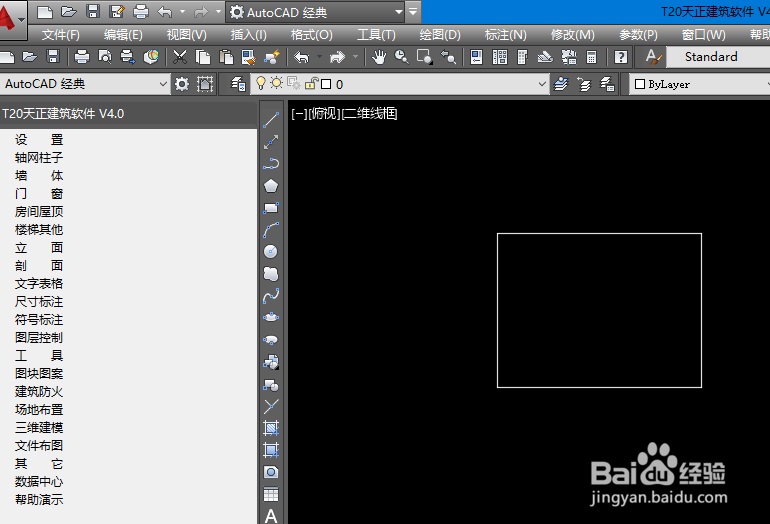Screen dimensions: 770x524
Task: Click the Save As icon in quick access
Action: (x=117, y=12)
